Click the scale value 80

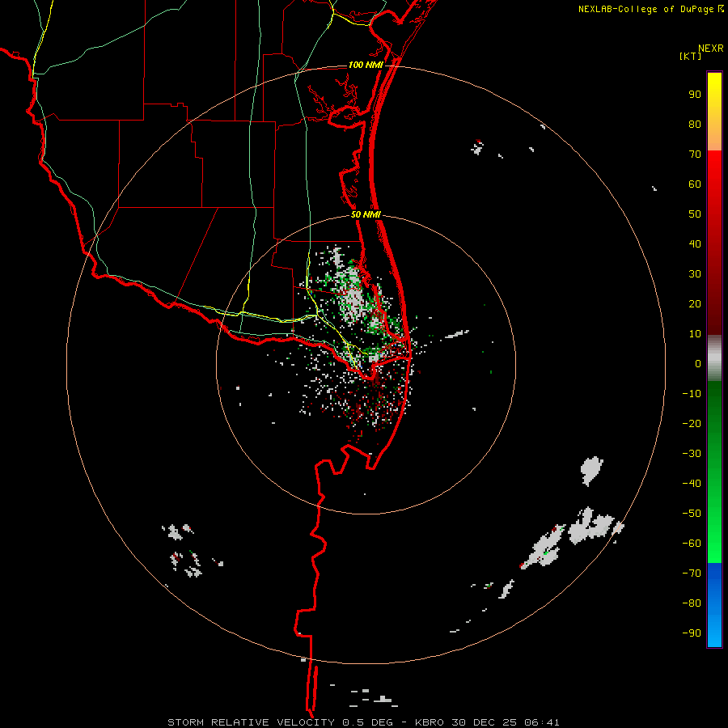(x=695, y=124)
